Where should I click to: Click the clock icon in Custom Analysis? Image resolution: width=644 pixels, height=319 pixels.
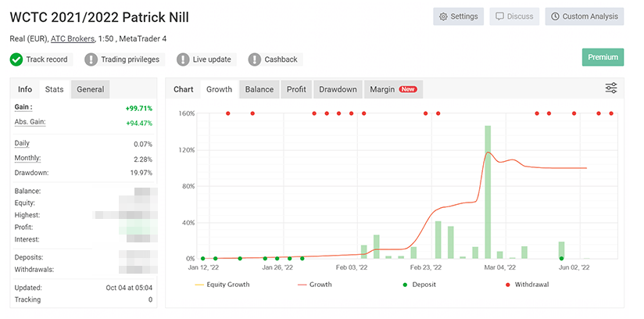coord(554,16)
